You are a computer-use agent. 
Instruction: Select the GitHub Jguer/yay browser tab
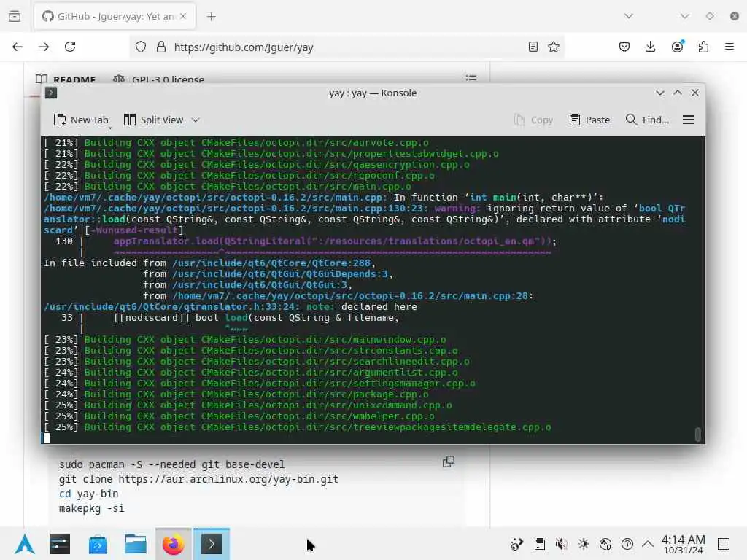115,16
